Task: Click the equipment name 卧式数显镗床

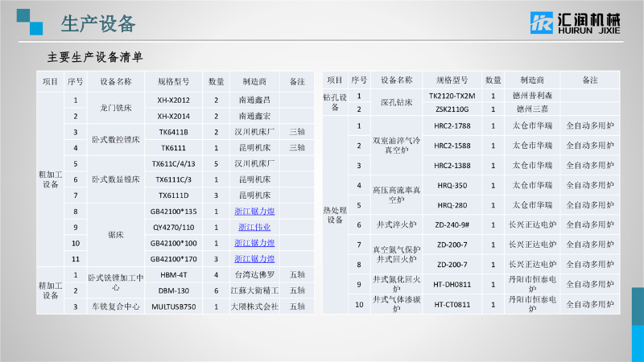Action: [116, 179]
